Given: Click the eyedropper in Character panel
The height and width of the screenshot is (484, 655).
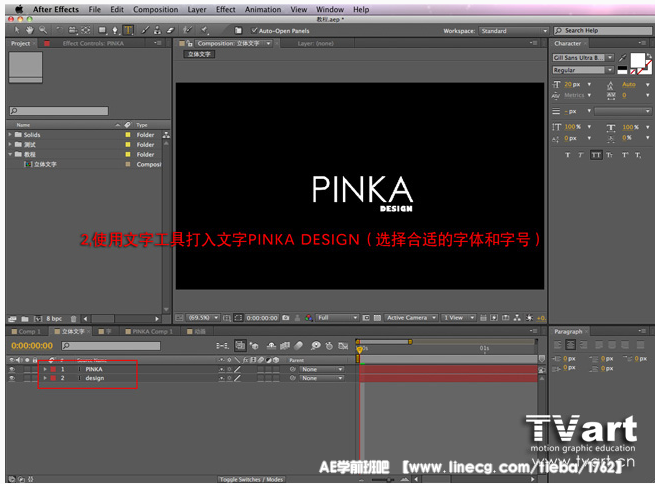Looking at the screenshot, I should pyautogui.click(x=622, y=58).
